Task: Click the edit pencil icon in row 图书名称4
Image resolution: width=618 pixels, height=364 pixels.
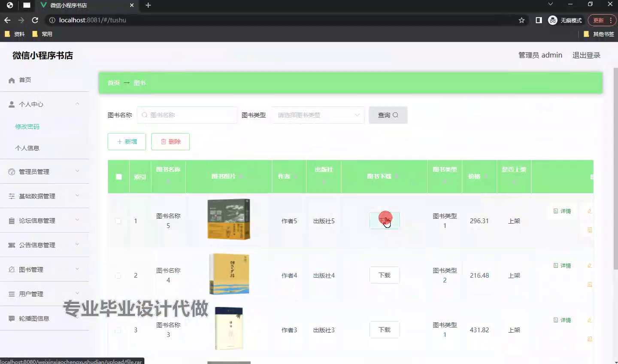Action: pos(590,266)
